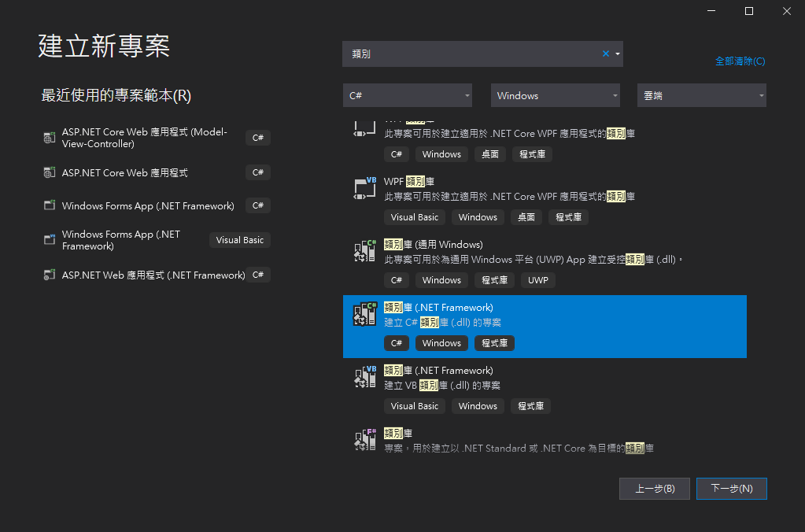Click the C# 類別庫 (.NET Framework) template icon
This screenshot has width=805, height=532.
click(365, 314)
